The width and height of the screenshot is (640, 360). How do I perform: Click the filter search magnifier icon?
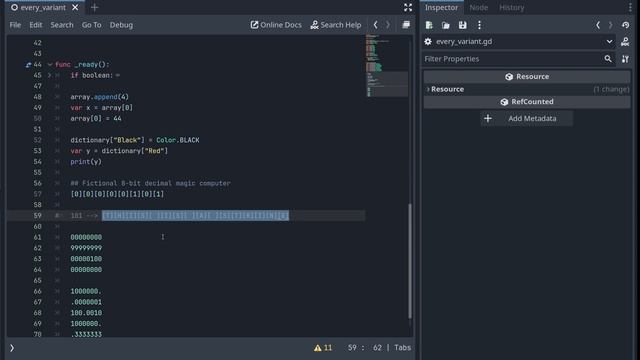(608, 59)
